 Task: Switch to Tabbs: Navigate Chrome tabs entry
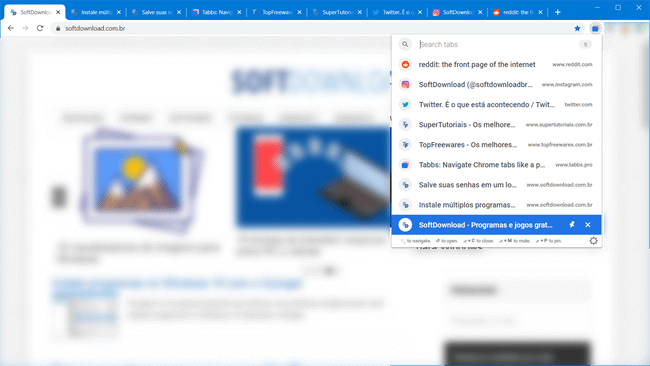click(x=496, y=165)
